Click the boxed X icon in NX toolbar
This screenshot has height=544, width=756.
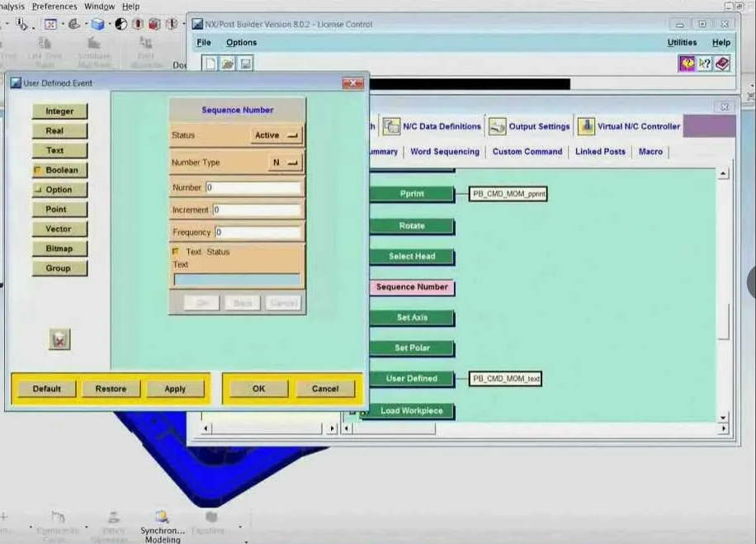click(50, 24)
